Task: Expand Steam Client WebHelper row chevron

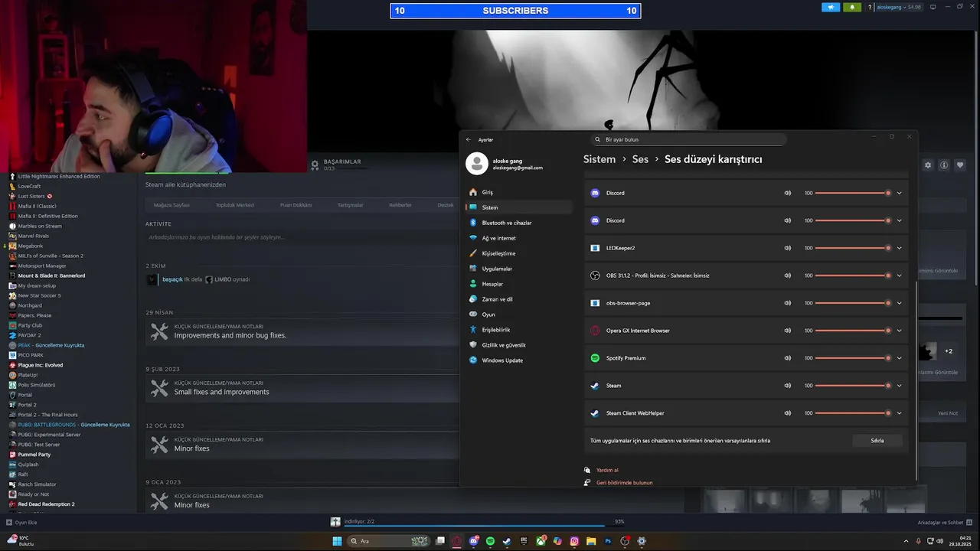Action: pos(899,413)
